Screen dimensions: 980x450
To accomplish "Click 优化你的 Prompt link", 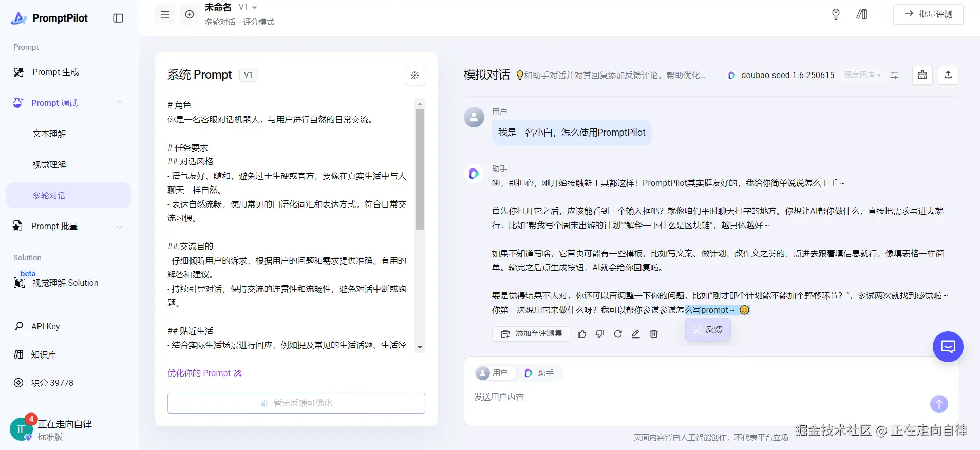I will pos(204,373).
